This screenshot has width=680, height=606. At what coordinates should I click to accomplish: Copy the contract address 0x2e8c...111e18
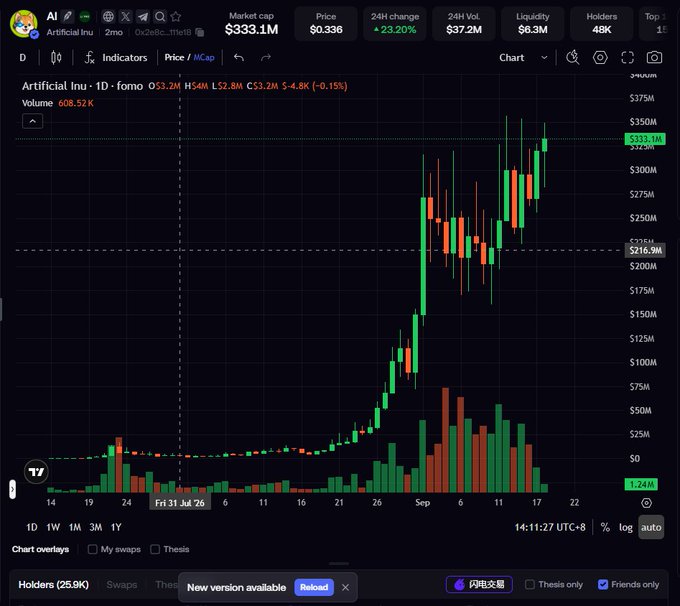point(199,32)
